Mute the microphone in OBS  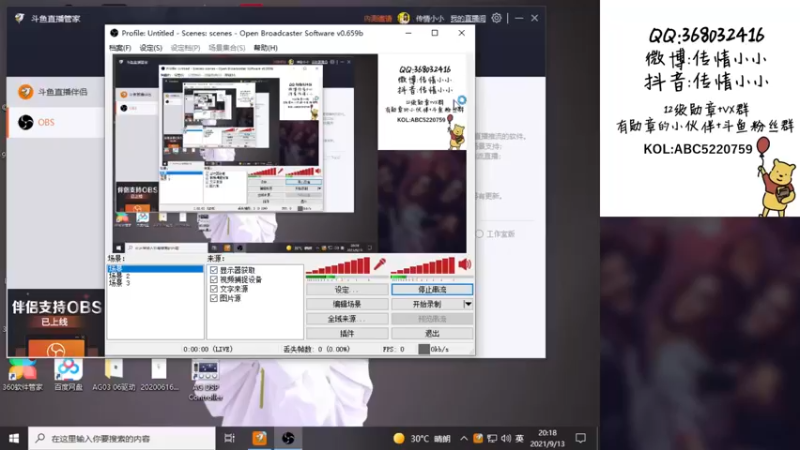380,264
